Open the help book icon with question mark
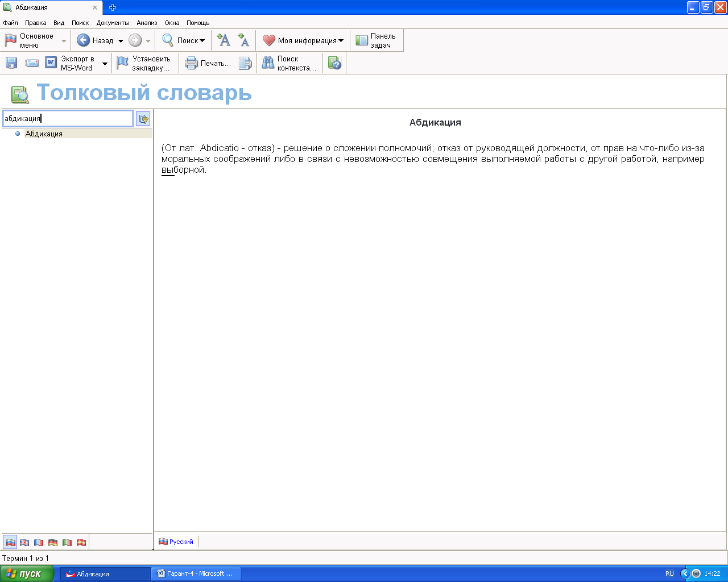This screenshot has width=728, height=582. pos(334,63)
